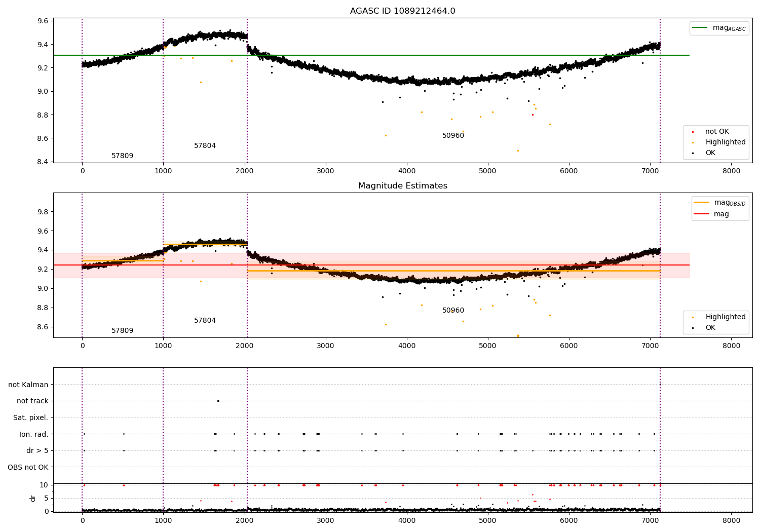Click the 'OBS not OK' row label
Viewport: 760px width, 532px height.
28,467
